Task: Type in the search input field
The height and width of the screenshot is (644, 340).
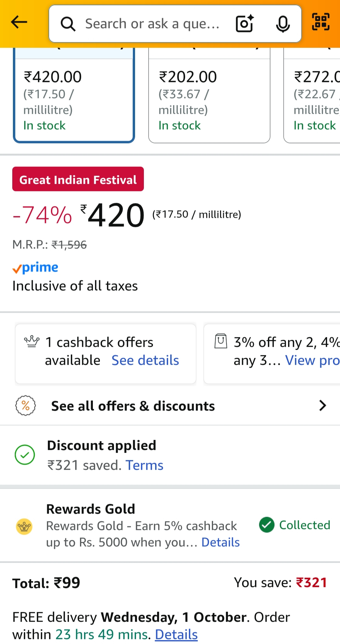Action: [152, 24]
